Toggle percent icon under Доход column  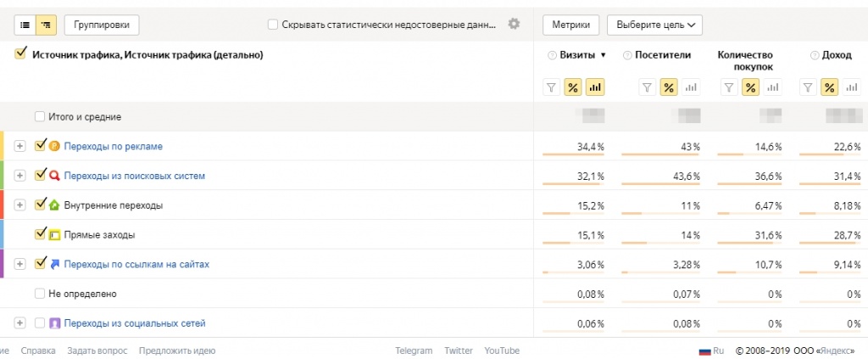[x=829, y=87]
